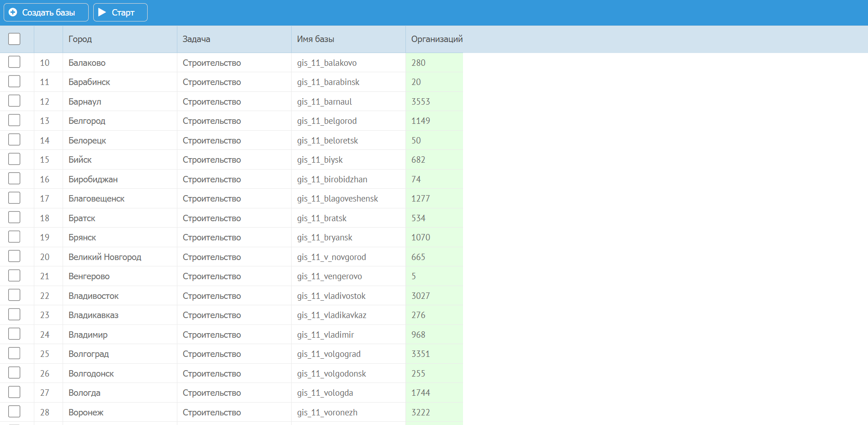Click database name gis_11_barabinsk
868x425 pixels.
328,82
